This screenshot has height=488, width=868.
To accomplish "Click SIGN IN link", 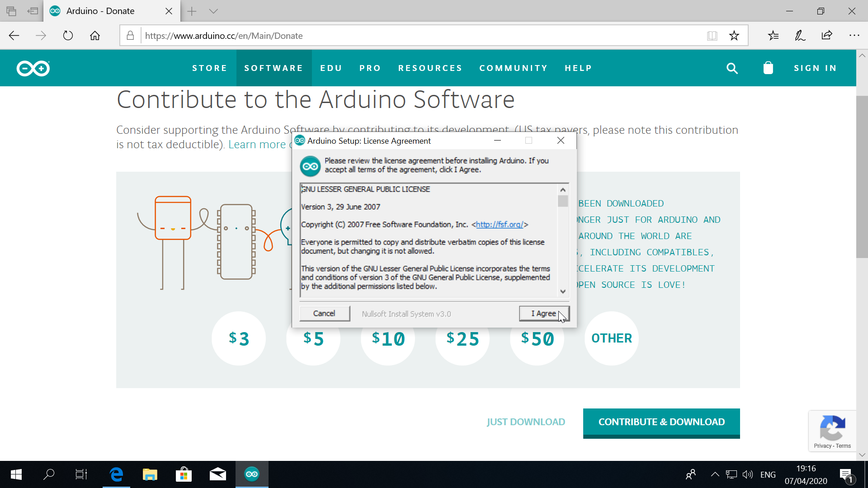I will 816,68.
